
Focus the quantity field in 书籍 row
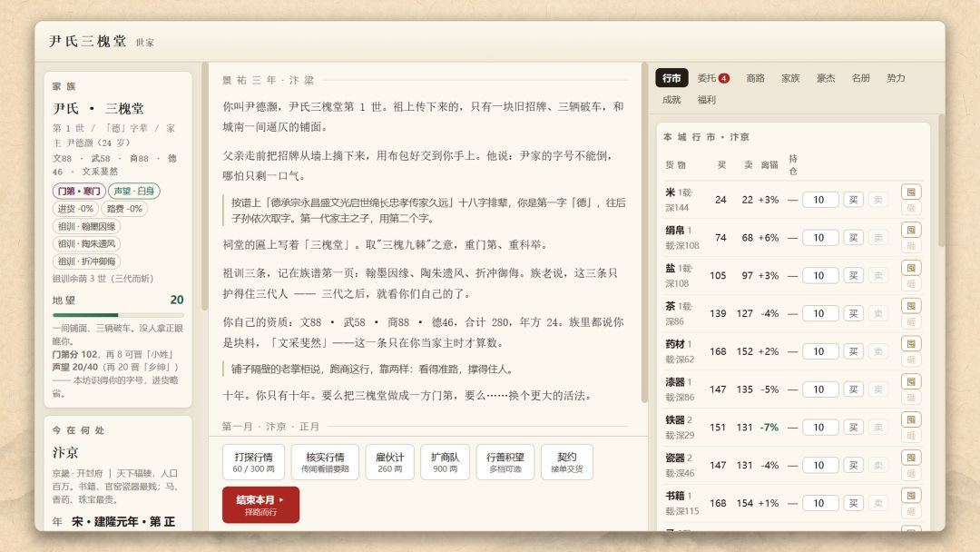click(x=820, y=503)
